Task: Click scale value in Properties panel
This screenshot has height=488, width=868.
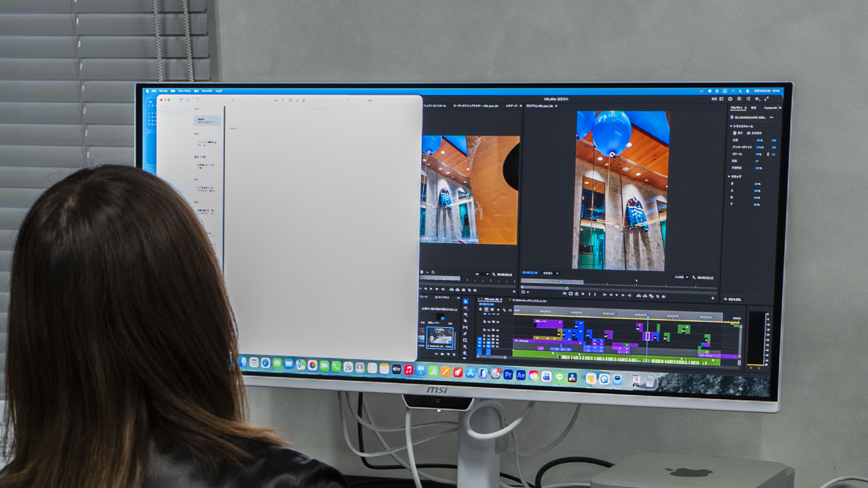Action: [x=758, y=155]
